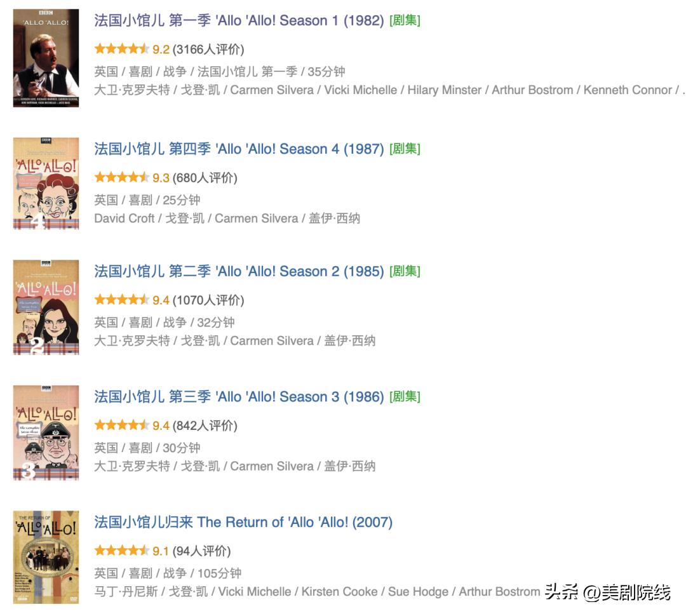Viewport: 686px width, 616px height.
Task: Click the star rating icons for Season 2
Action: pyautogui.click(x=121, y=300)
